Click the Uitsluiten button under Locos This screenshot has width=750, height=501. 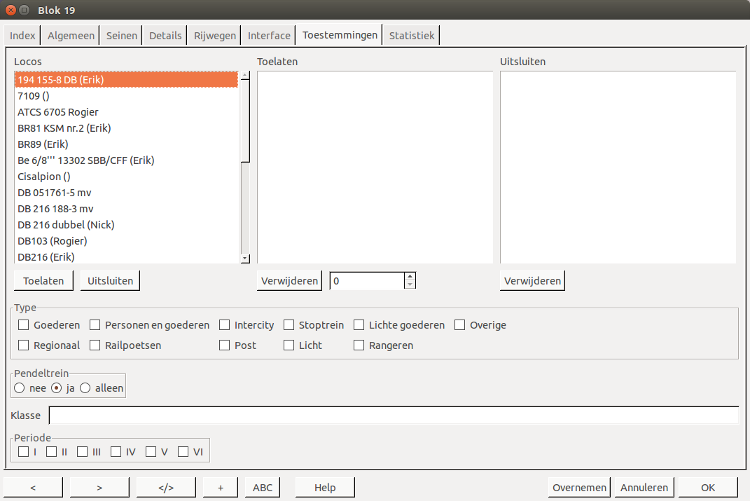(x=110, y=281)
